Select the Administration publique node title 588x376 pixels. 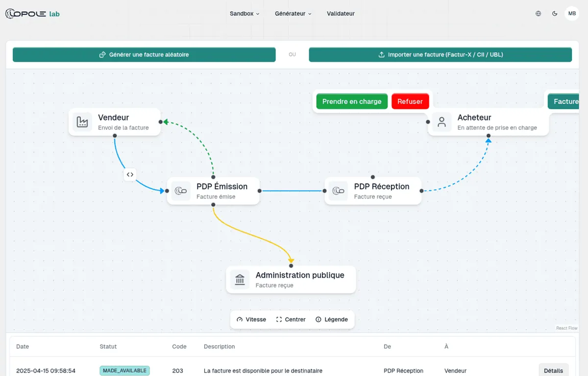(x=300, y=275)
